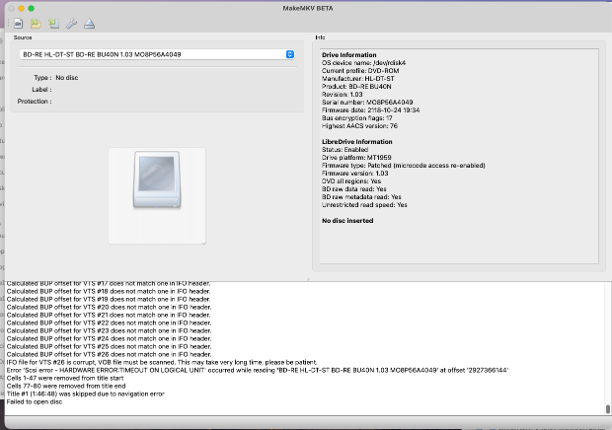Click the yellow minimize window button
Image resolution: width=612 pixels, height=430 pixels.
(20, 7)
